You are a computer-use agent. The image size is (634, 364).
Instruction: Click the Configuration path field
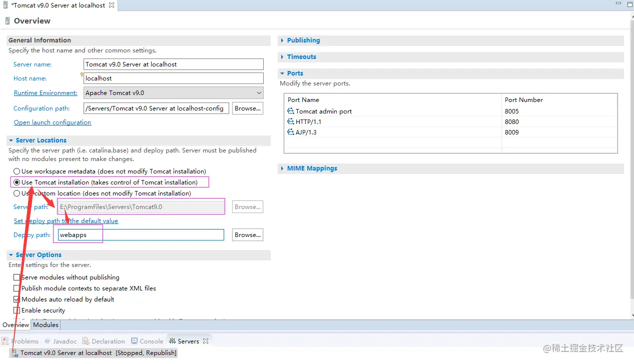point(156,108)
